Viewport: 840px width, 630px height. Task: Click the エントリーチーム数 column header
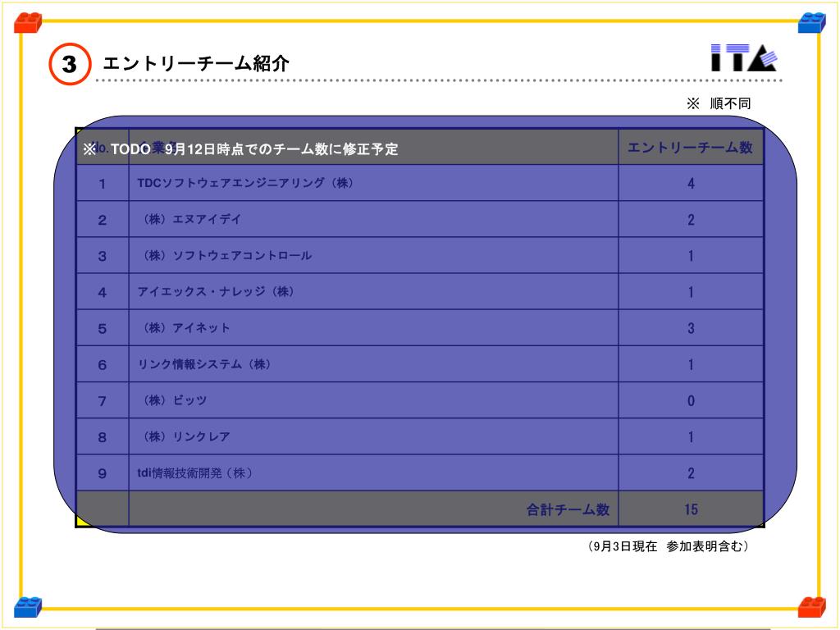tap(691, 147)
